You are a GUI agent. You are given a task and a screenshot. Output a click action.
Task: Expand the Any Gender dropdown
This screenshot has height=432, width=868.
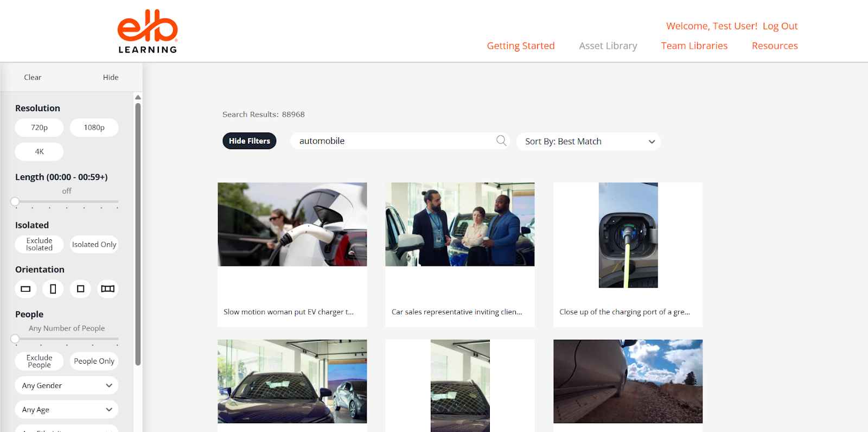[67, 386]
